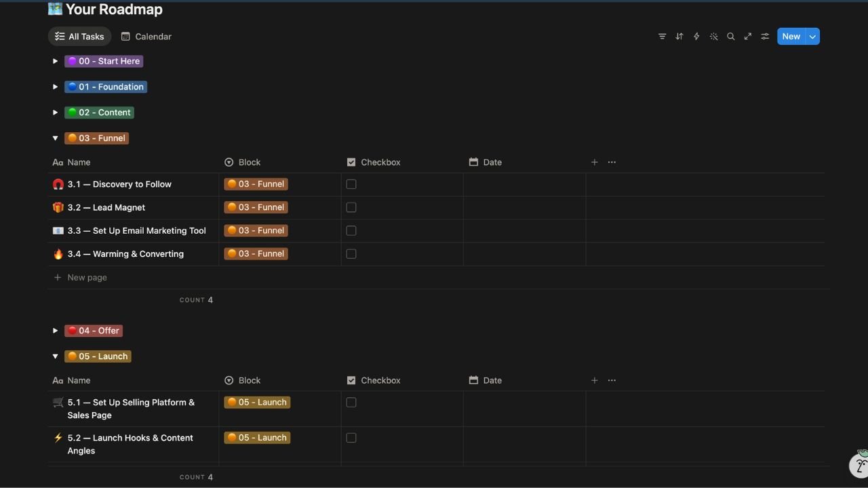Add property in the Funnel table
The image size is (868, 488).
tap(594, 162)
